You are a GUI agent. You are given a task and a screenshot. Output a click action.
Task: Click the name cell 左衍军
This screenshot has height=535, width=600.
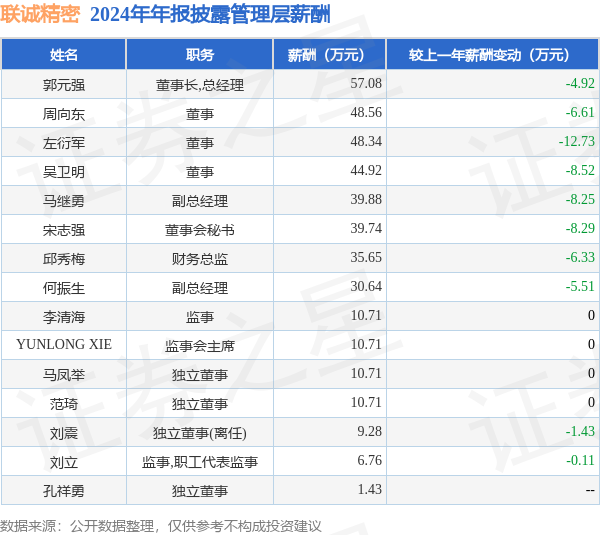pyautogui.click(x=64, y=143)
